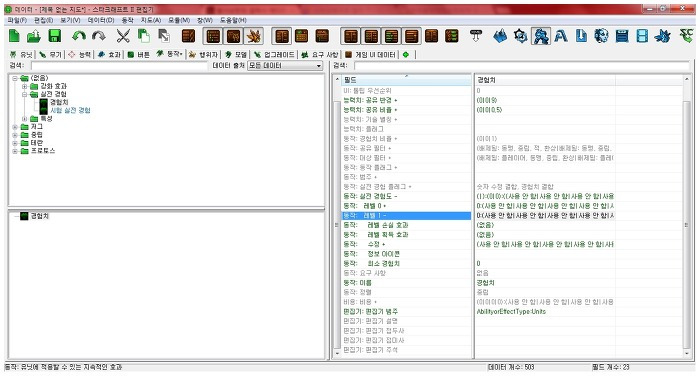Image resolution: width=700 pixels, height=376 pixels.
Task: Switch to the 행위자 data tab
Action: point(203,54)
